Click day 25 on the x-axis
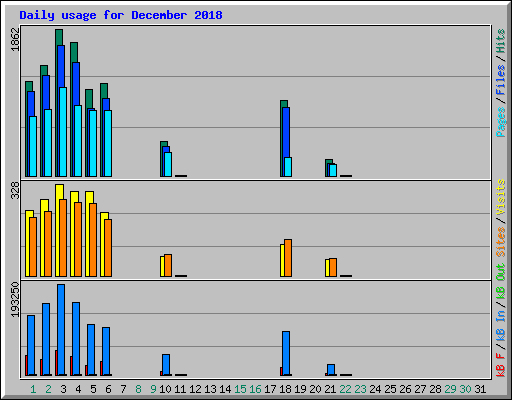 pos(390,389)
